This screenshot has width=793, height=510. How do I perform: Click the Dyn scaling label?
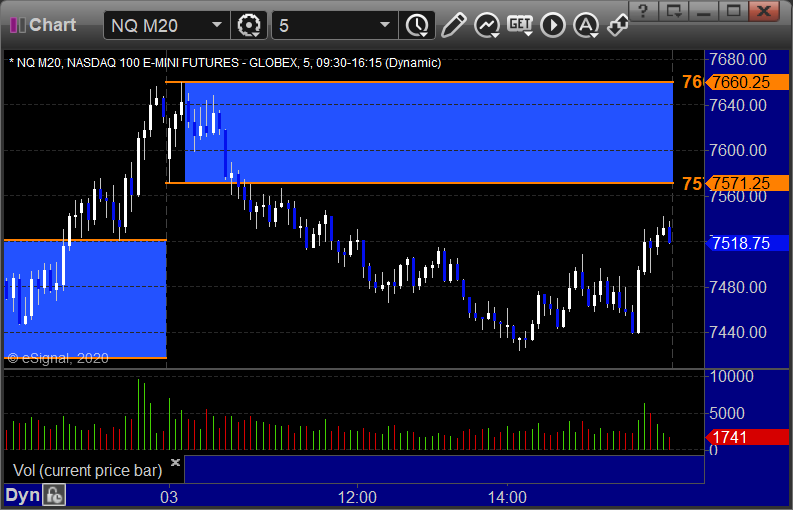[x=22, y=495]
